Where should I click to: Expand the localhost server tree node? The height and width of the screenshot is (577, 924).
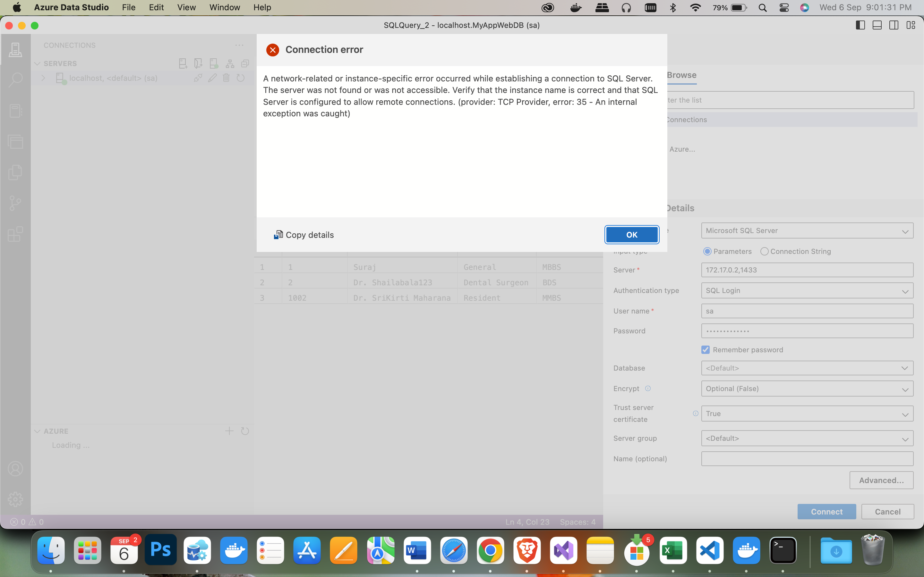[43, 78]
